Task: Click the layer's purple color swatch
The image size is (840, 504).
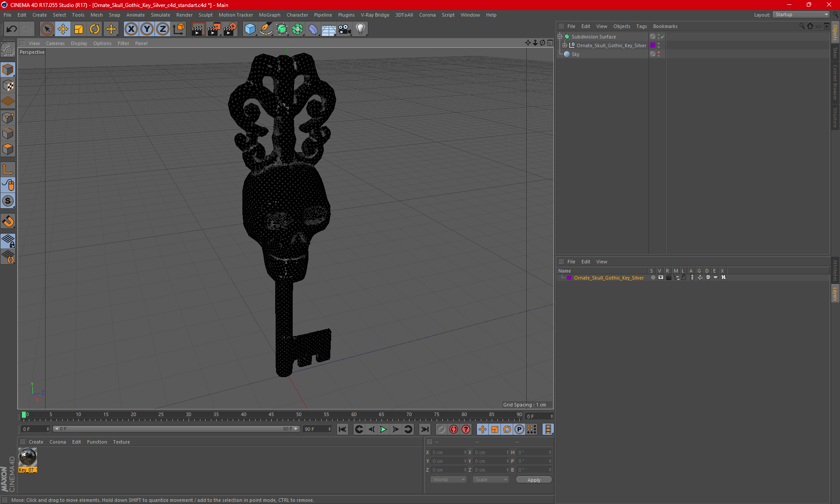Action: (569, 277)
